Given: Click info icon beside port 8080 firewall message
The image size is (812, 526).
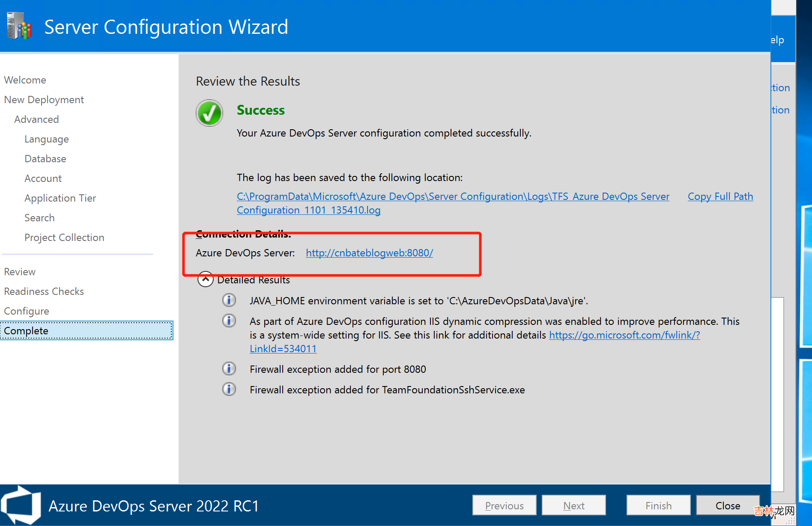Looking at the screenshot, I should (229, 368).
